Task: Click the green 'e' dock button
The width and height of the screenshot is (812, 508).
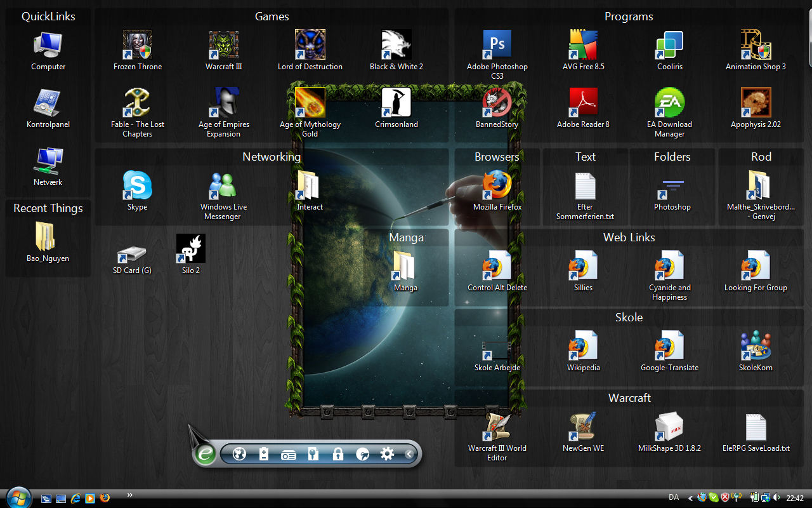Action: coord(205,454)
